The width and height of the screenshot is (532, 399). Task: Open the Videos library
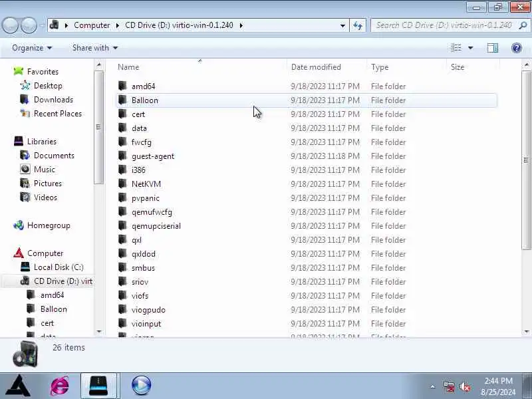point(45,197)
